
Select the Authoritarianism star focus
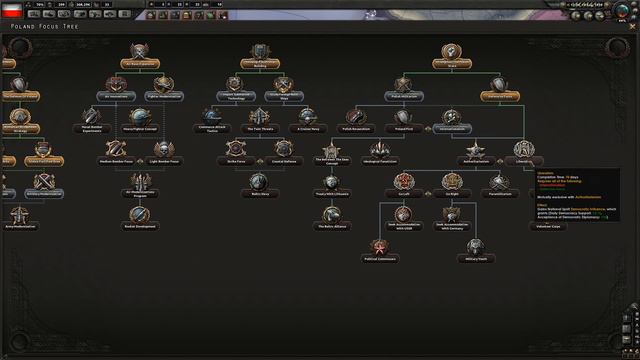point(476,153)
